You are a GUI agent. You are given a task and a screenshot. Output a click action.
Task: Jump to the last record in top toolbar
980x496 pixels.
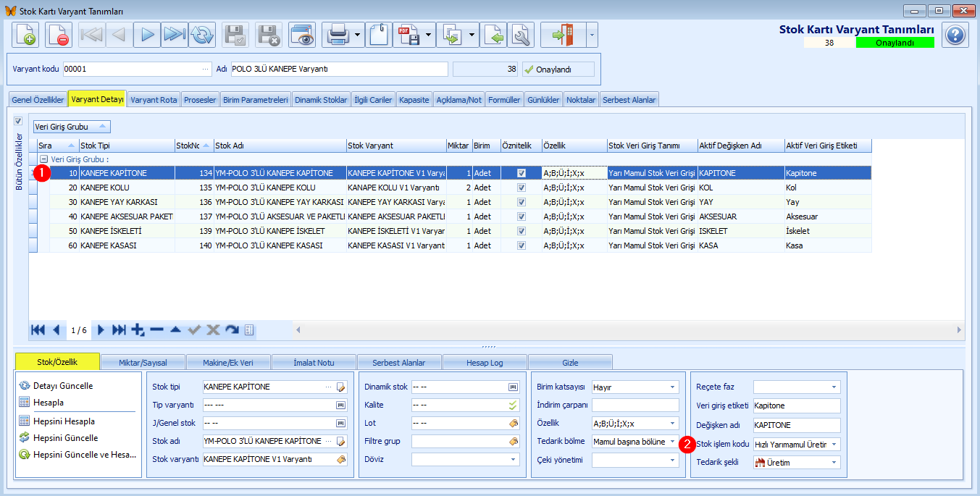pyautogui.click(x=175, y=35)
